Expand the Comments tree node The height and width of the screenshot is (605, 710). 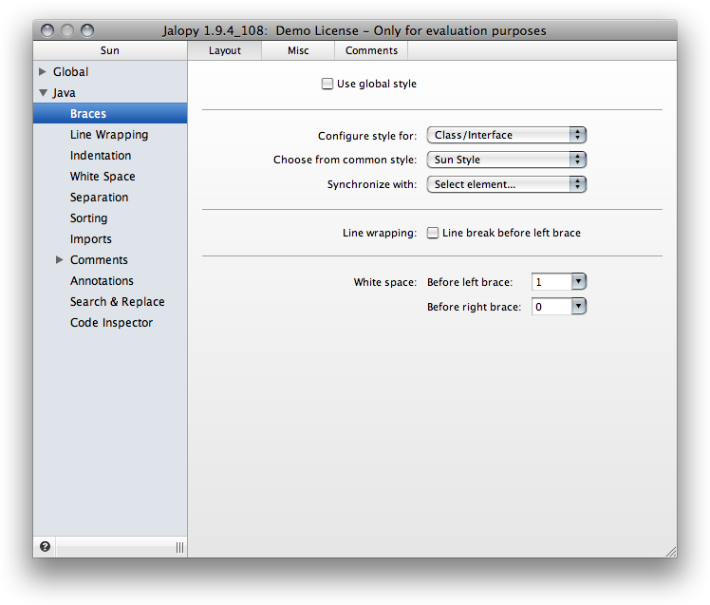coord(59,259)
